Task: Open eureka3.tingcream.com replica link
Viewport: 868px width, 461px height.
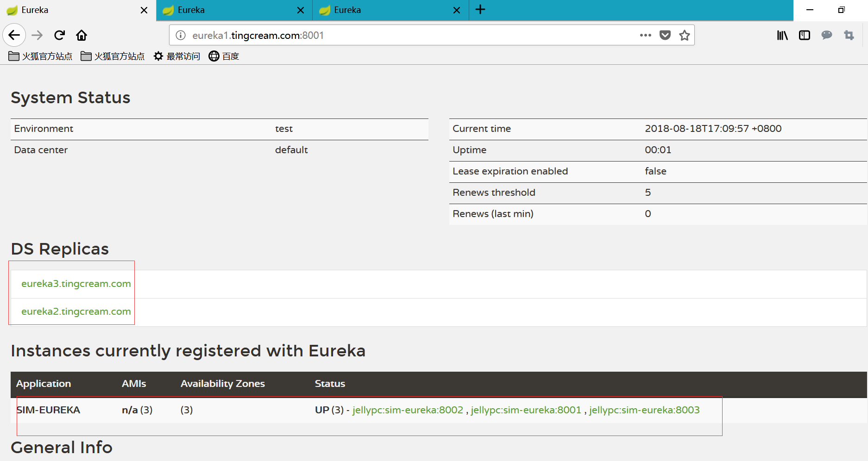Action: tap(76, 284)
